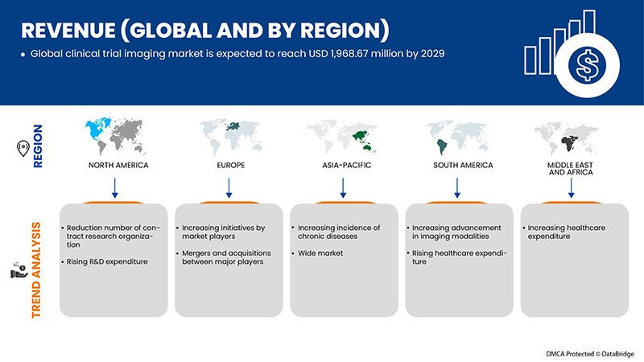The width and height of the screenshot is (644, 362).
Task: Click 'Increasing advancement in imaging modalities' text
Action: click(457, 233)
